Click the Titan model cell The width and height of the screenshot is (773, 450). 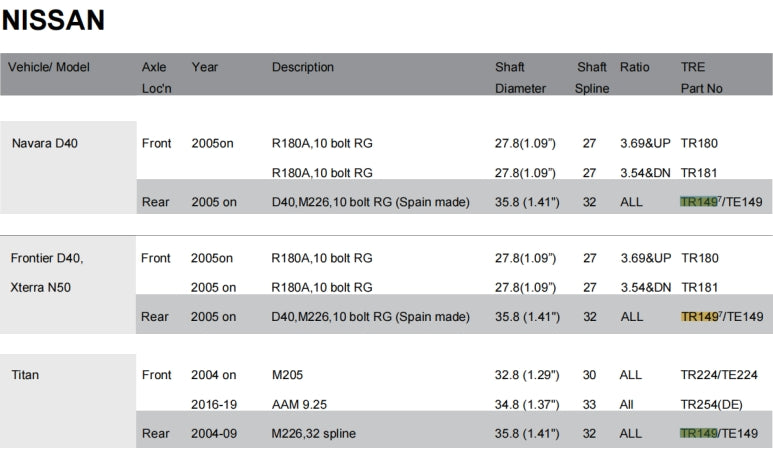coord(26,375)
